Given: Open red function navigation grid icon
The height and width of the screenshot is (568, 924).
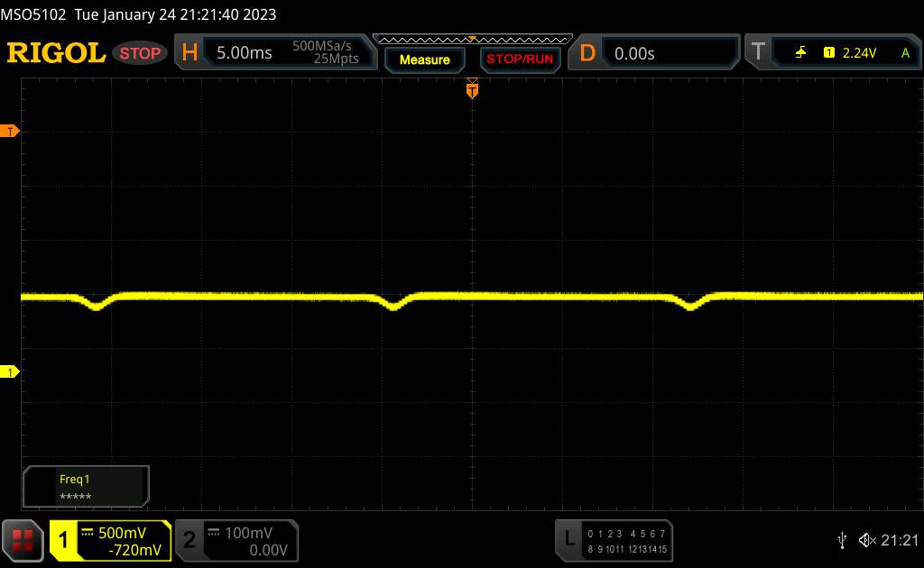Looking at the screenshot, I should 23,540.
